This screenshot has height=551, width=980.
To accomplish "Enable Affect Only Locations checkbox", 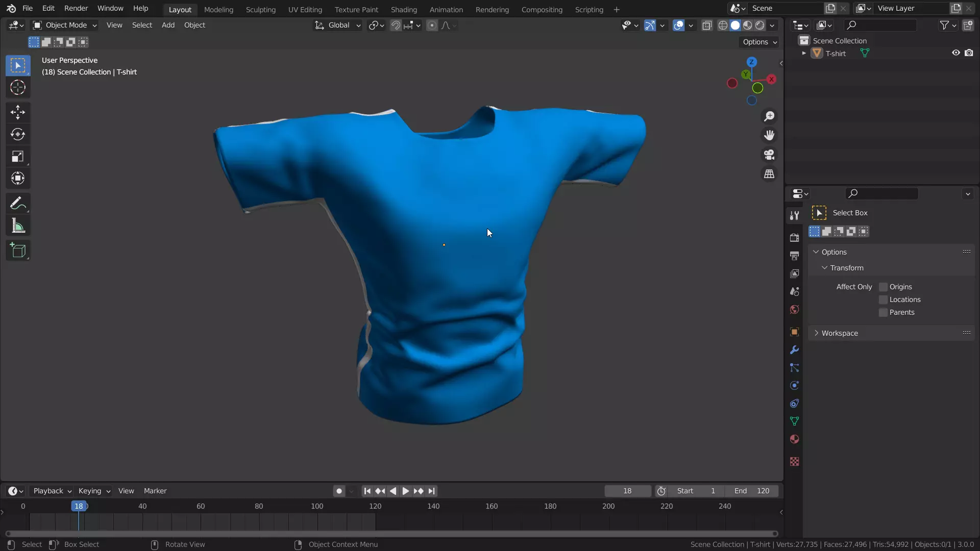I will pyautogui.click(x=883, y=299).
